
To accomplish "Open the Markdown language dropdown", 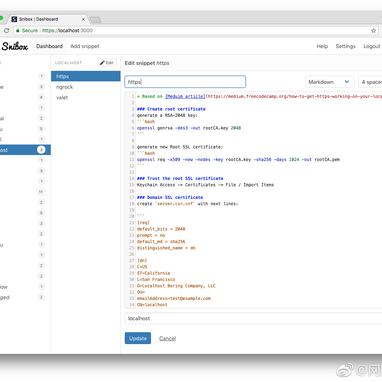I will (329, 82).
